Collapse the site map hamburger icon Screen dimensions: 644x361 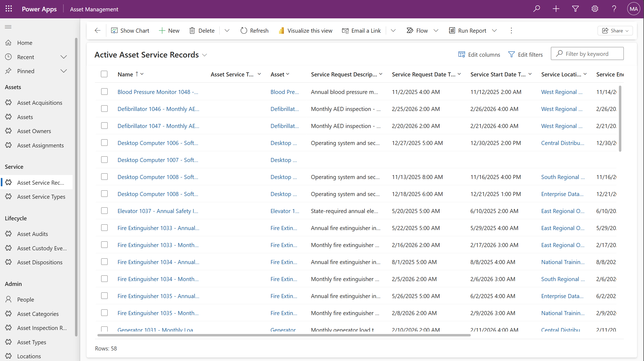pos(8,27)
